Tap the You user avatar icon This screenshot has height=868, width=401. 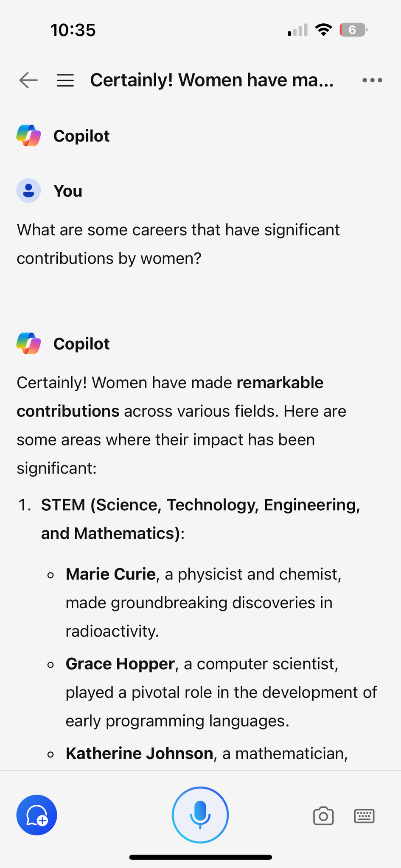pyautogui.click(x=28, y=191)
